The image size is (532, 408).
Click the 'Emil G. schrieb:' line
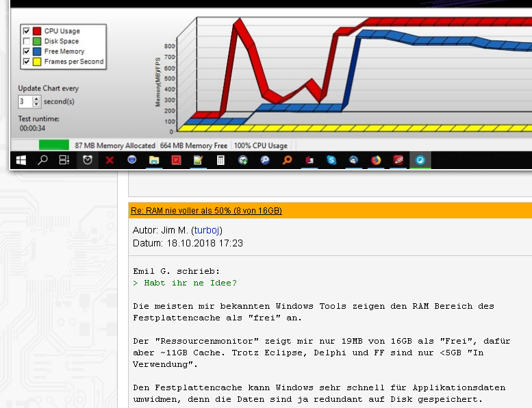[x=177, y=271]
